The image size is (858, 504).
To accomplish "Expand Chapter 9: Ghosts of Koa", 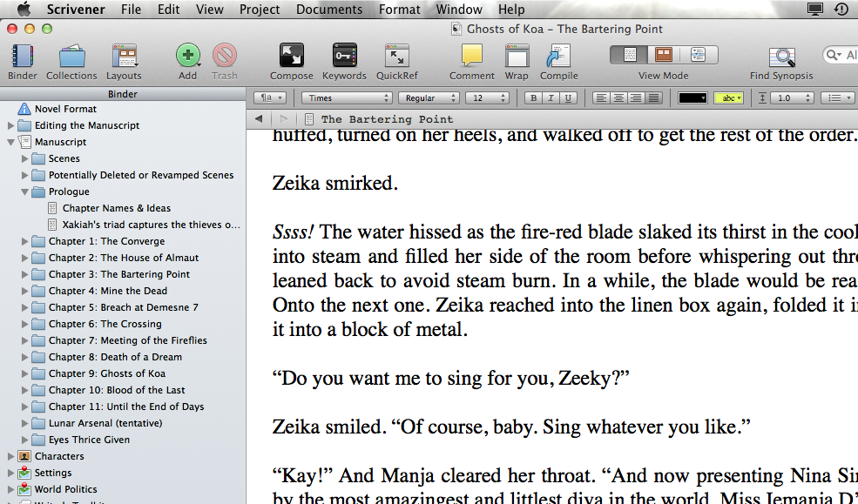I will click(x=24, y=374).
